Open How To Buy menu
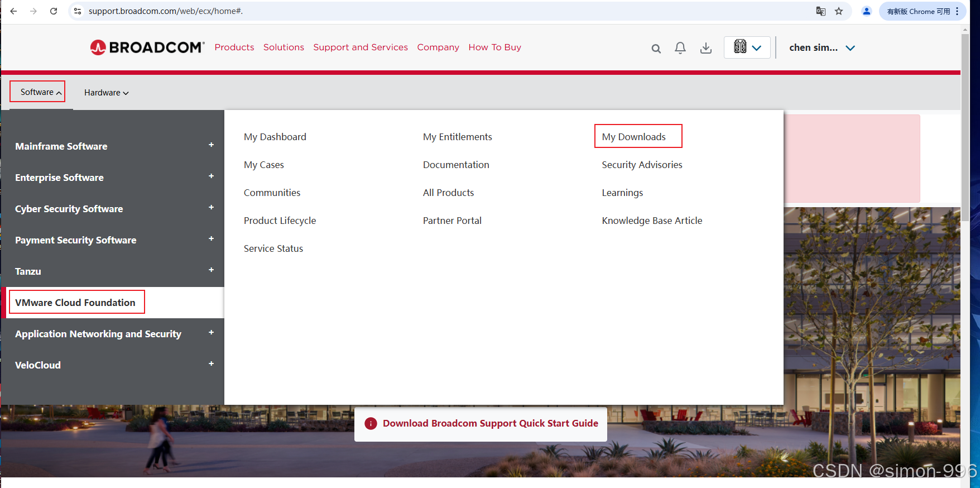The image size is (980, 488). point(495,47)
